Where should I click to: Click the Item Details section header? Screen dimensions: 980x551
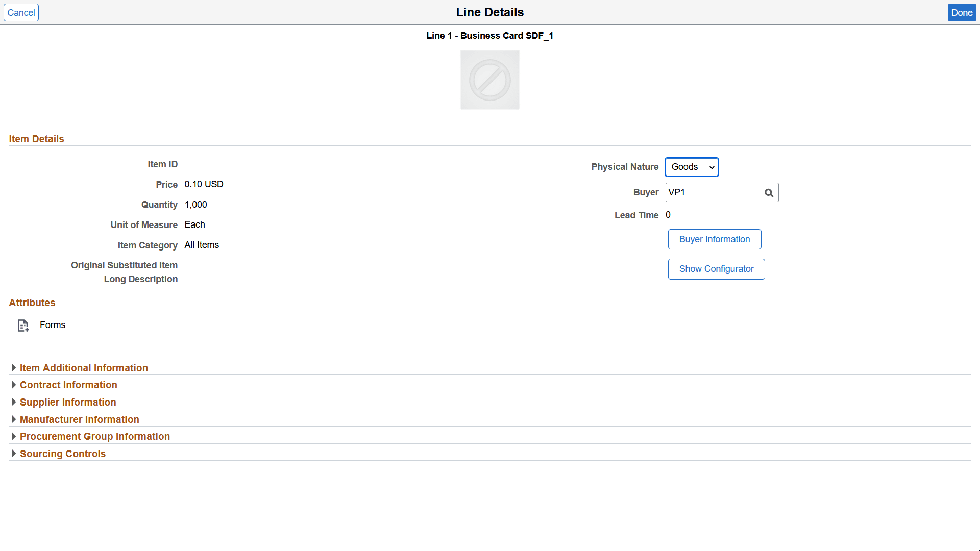pyautogui.click(x=36, y=139)
